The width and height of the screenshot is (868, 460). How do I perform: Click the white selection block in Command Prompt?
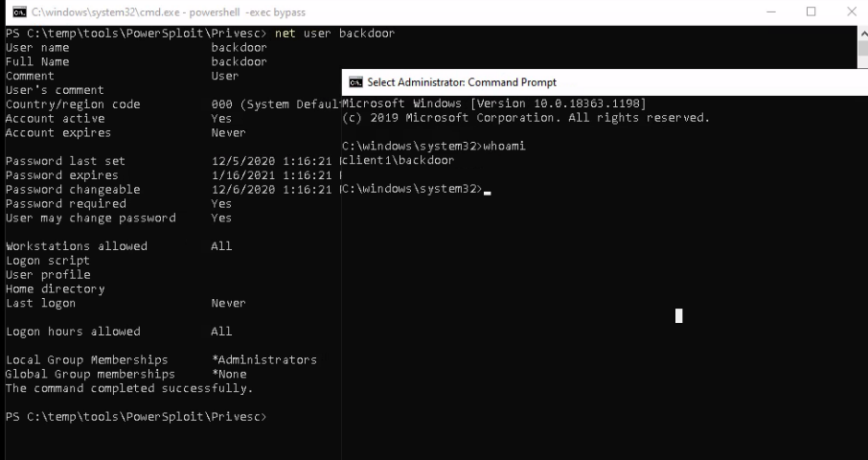coord(678,315)
